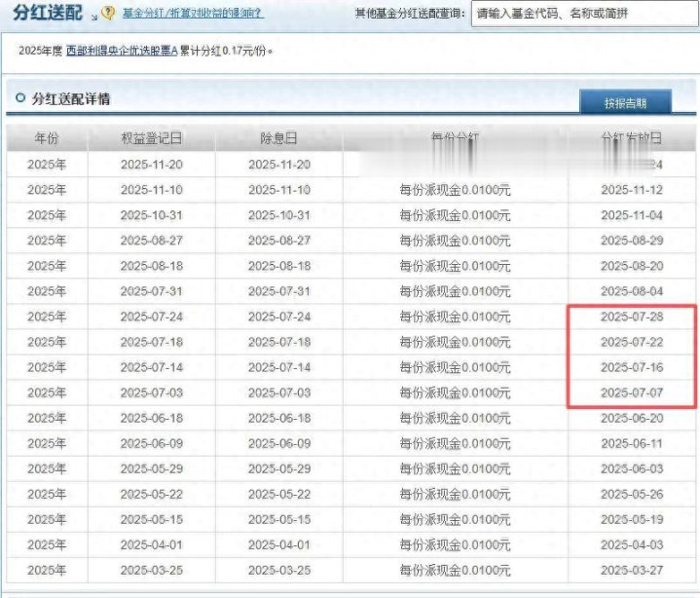700x598 pixels.
Task: Open the 基金分红/折算对收益的影响 link
Action: (194, 14)
